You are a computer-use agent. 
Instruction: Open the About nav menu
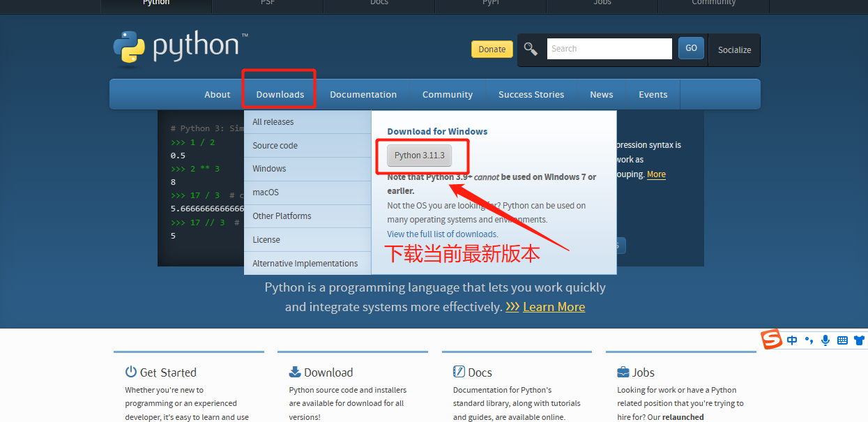[218, 94]
